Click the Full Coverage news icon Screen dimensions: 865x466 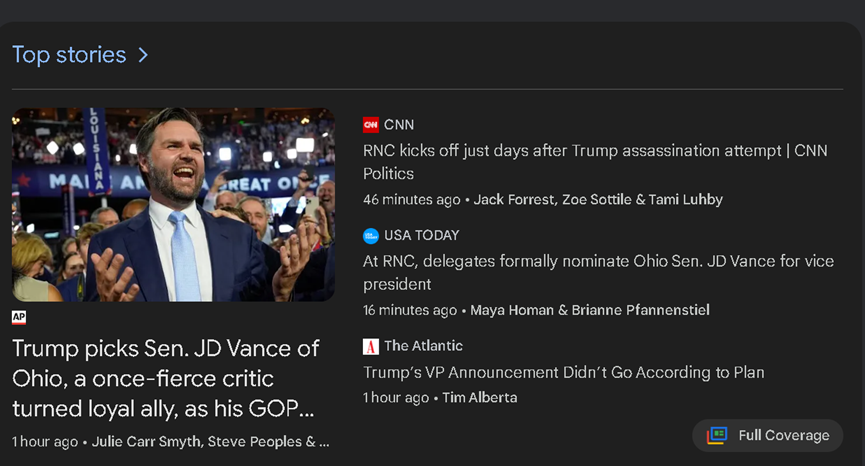tap(717, 436)
